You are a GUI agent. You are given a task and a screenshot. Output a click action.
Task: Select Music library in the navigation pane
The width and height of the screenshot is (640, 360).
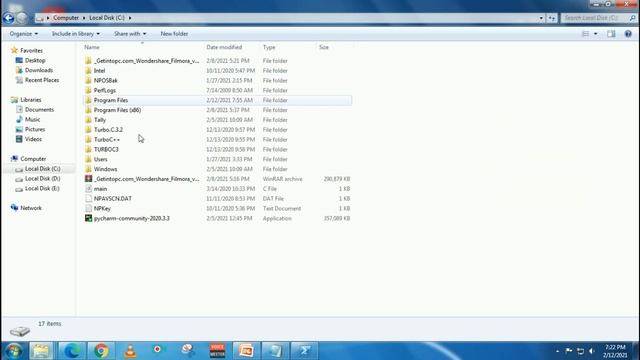(x=32, y=120)
